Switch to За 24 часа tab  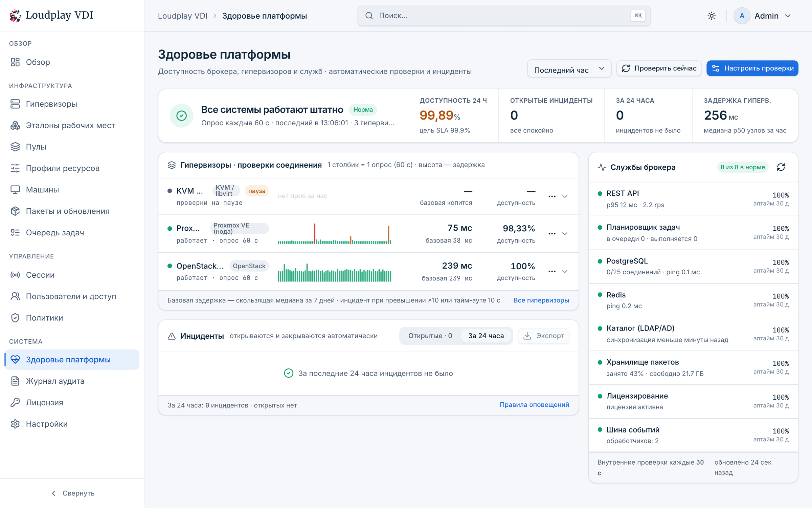486,336
